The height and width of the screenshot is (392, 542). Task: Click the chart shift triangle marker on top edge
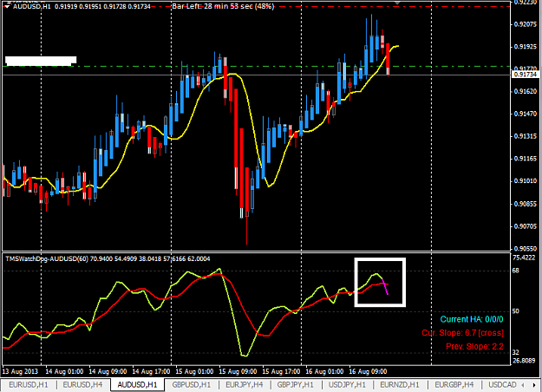pos(397,3)
